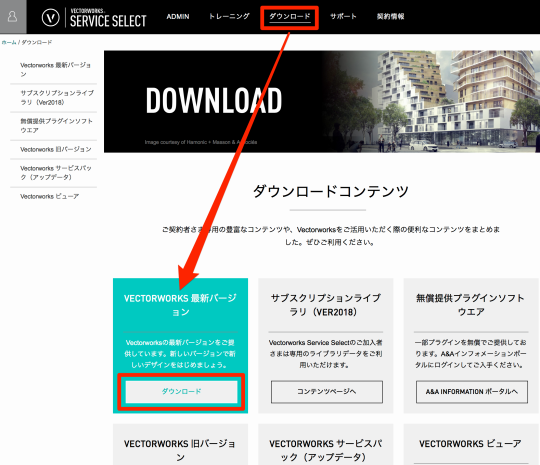This screenshot has height=465, width=540.
Task: Select the VECTORWORKS 旧バージョン card heading
Action: coord(180,450)
